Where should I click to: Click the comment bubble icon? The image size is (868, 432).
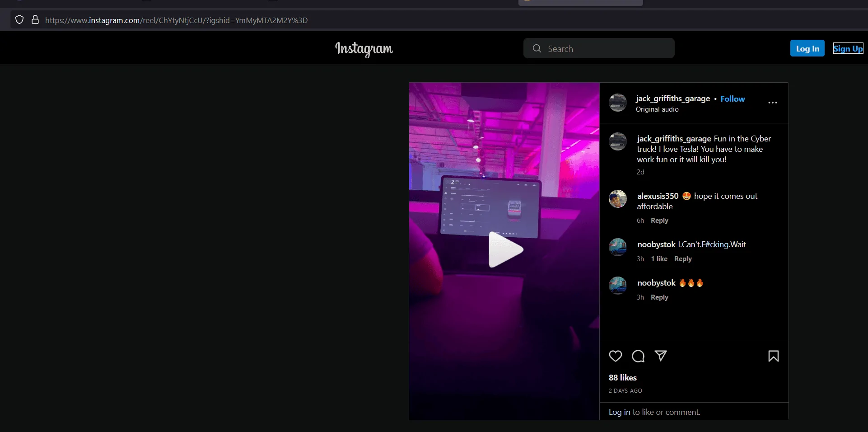tap(638, 356)
